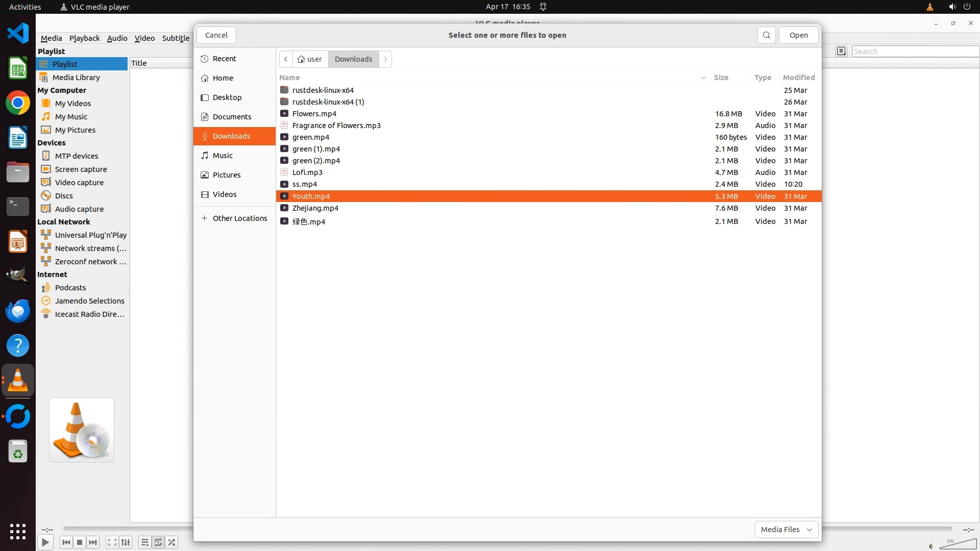Click the Open button
Viewport: 980px width, 551px height.
point(798,35)
